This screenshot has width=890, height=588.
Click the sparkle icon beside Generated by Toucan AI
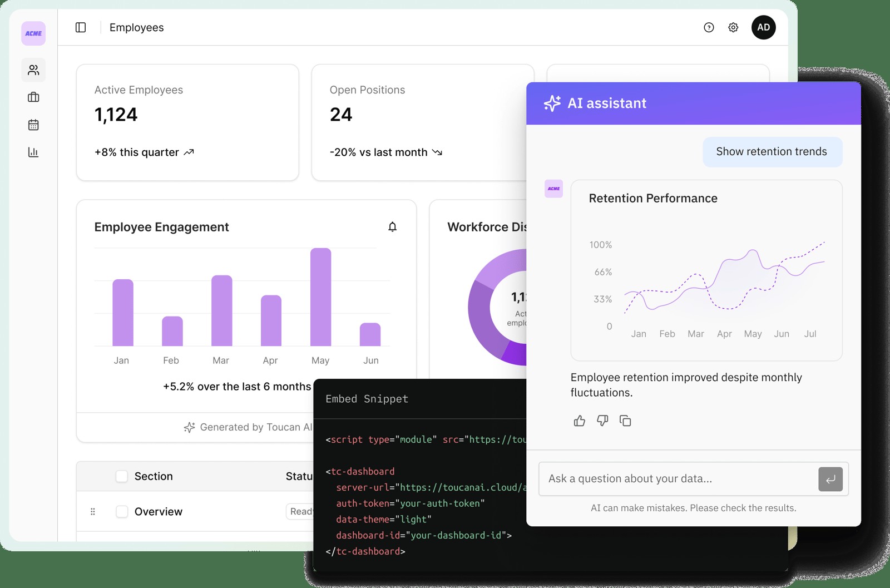[x=189, y=427]
